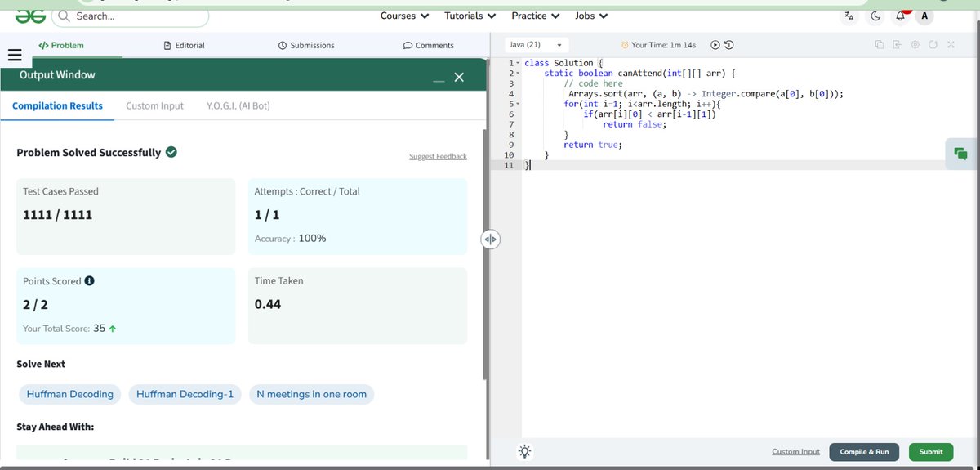The width and height of the screenshot is (980, 470).
Task: Click the GeeksforGeeks logo
Action: click(29, 15)
